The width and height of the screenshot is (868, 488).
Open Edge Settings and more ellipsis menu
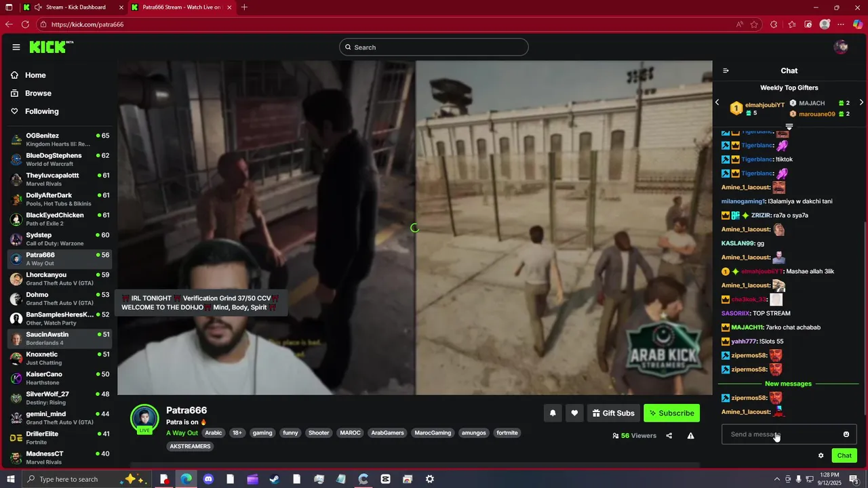point(842,24)
